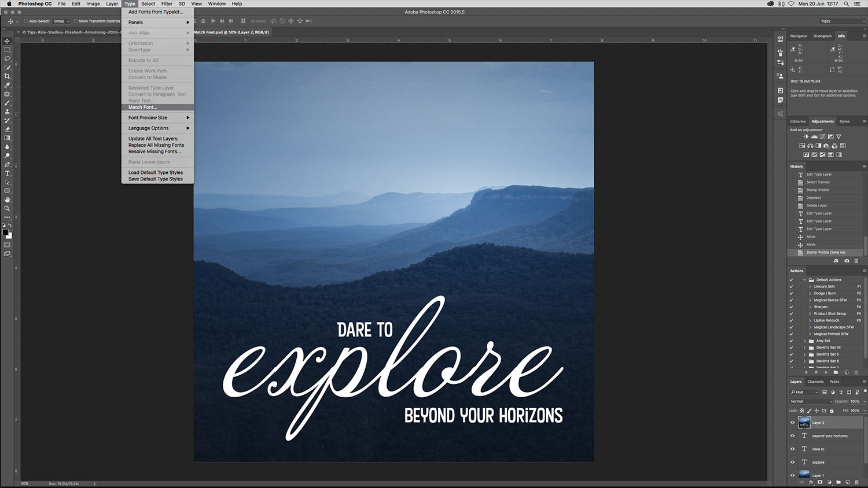The image size is (868, 488).
Task: Enable the Auto-Select checkbox
Action: pyautogui.click(x=25, y=21)
